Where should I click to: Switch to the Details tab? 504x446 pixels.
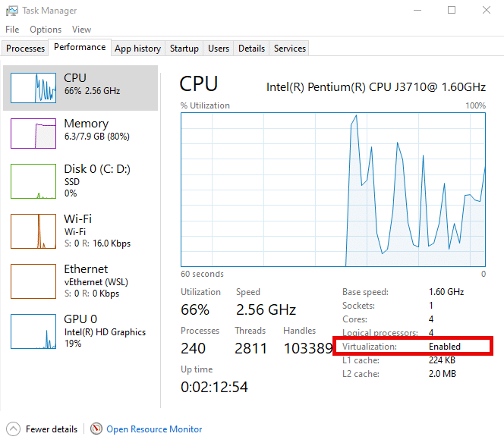251,49
